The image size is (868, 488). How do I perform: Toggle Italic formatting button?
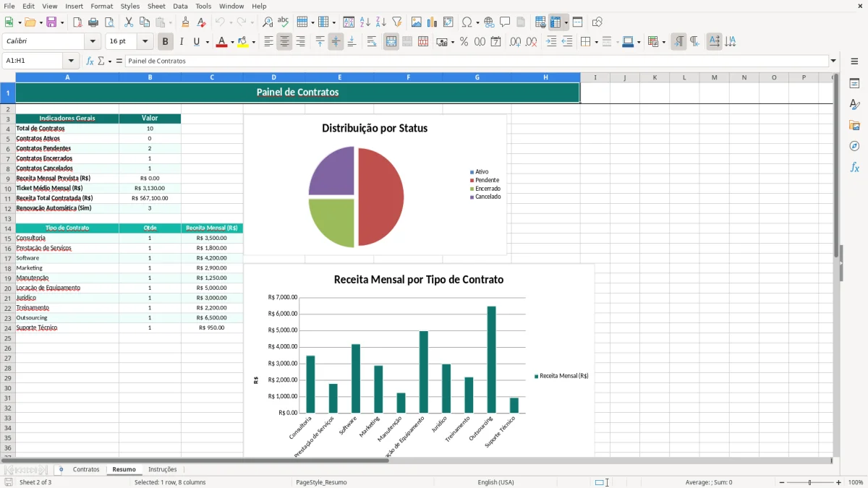coord(181,42)
